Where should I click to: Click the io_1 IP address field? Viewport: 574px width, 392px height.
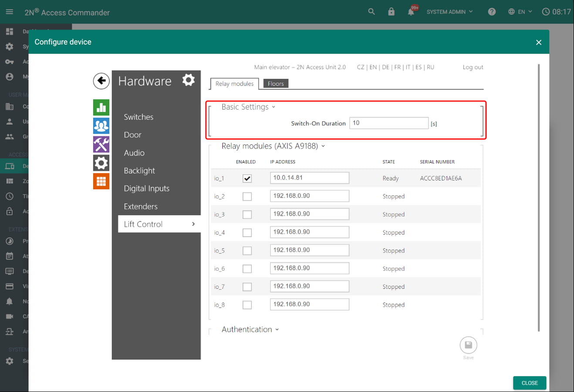[310, 178]
